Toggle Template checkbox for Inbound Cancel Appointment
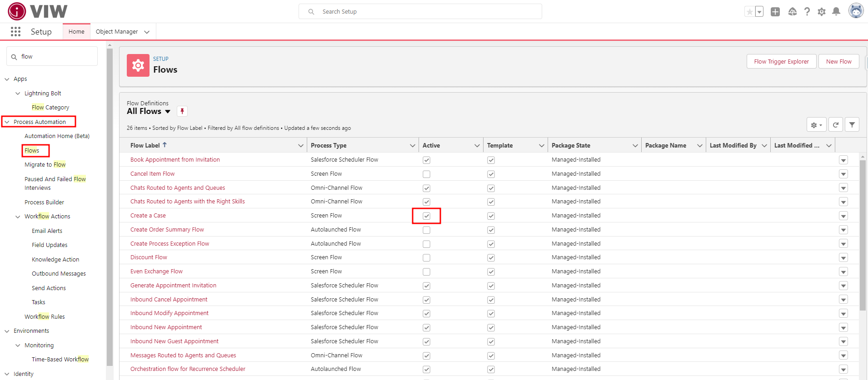Screen dimensions: 868x380 pos(491,300)
